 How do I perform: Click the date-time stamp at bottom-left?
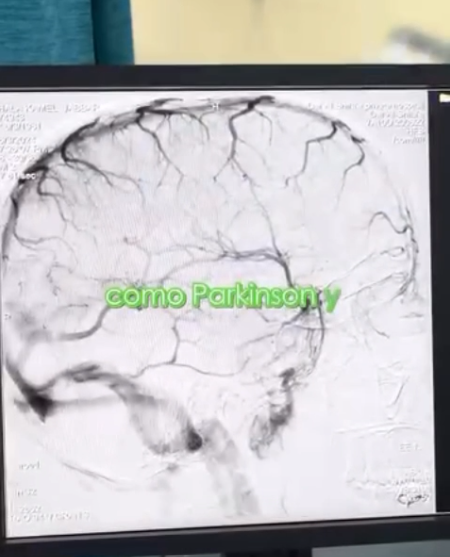coord(50,517)
